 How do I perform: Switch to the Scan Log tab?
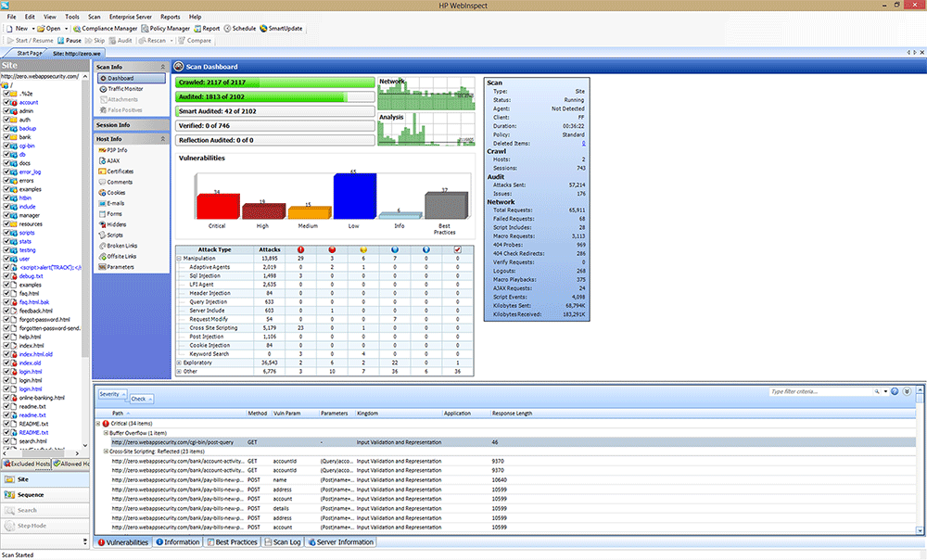(x=283, y=542)
